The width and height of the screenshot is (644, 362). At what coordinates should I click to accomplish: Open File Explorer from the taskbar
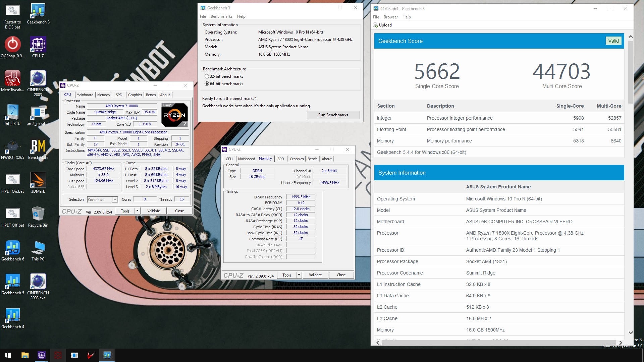pos(25,355)
